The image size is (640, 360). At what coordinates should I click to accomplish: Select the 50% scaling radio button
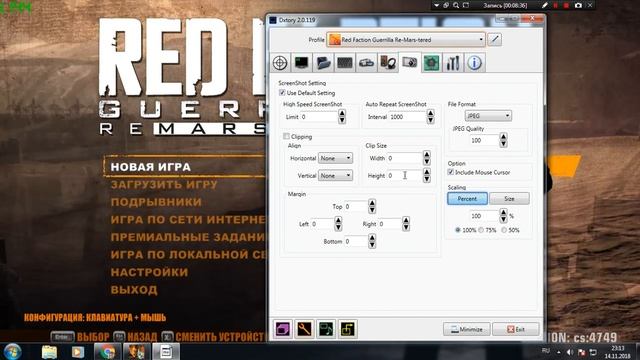(504, 230)
